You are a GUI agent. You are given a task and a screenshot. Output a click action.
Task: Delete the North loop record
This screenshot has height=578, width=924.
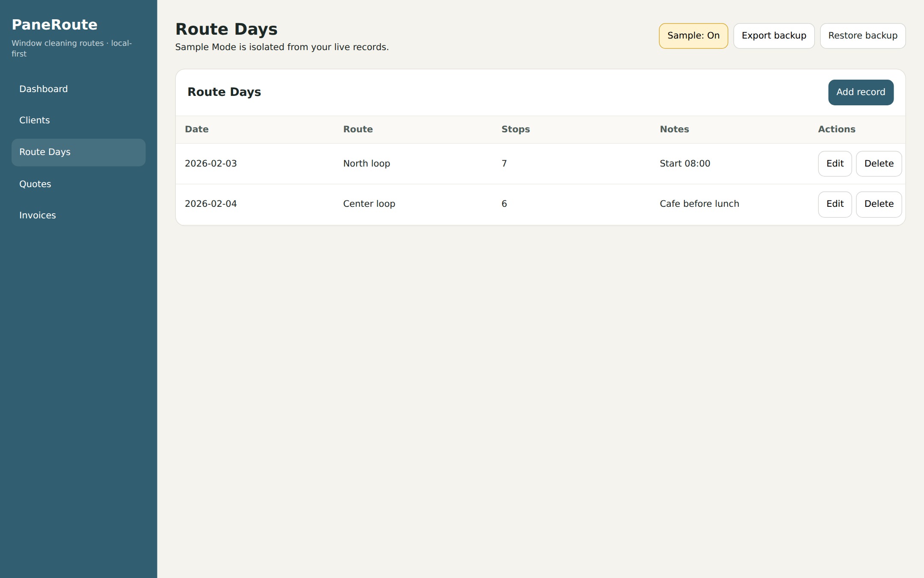click(879, 164)
